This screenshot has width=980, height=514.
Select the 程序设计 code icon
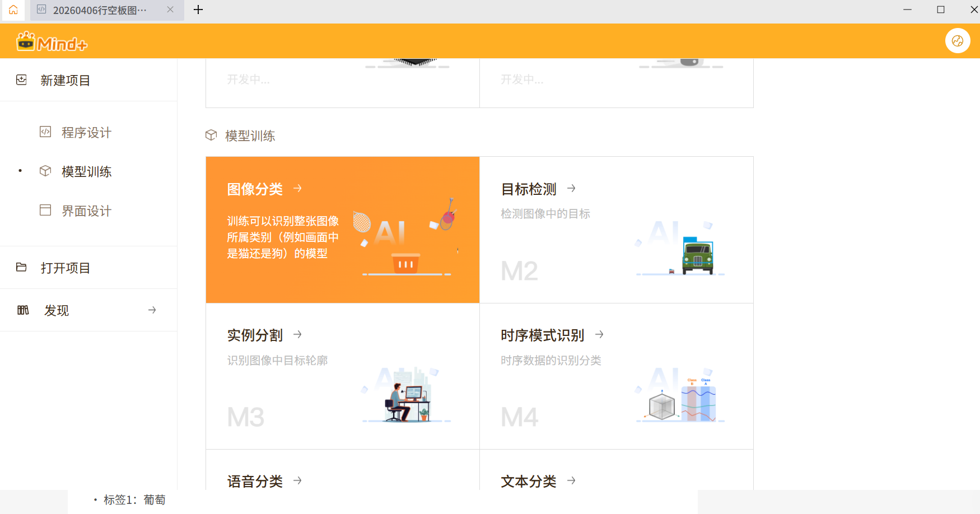pyautogui.click(x=45, y=132)
